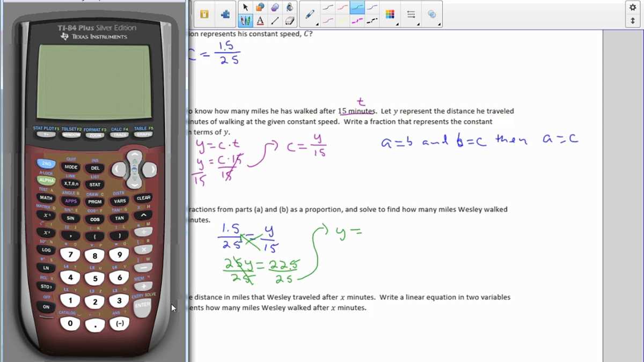Open the transparency fill circles dropdown
The width and height of the screenshot is (644, 362).
[433, 14]
